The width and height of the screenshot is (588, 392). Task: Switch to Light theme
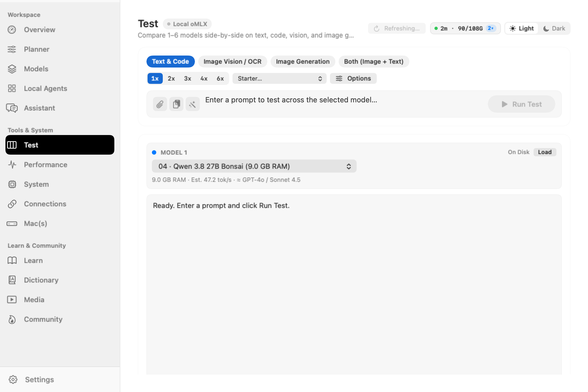click(522, 28)
